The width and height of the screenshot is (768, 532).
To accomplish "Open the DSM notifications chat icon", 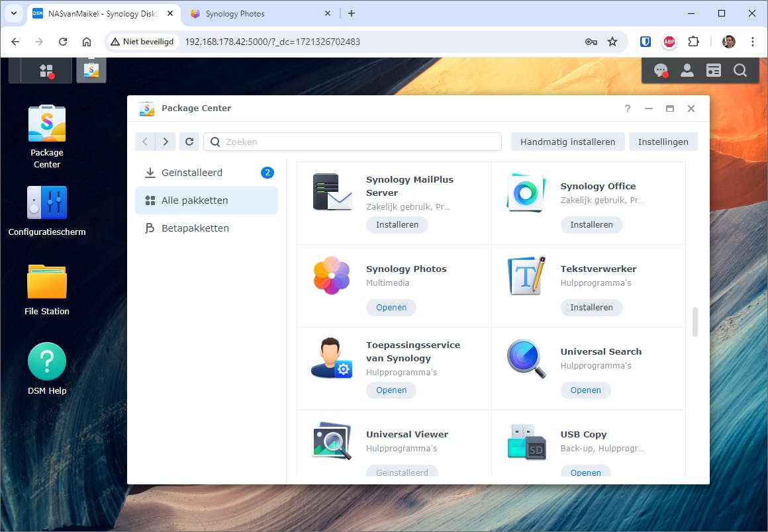I will coord(661,71).
